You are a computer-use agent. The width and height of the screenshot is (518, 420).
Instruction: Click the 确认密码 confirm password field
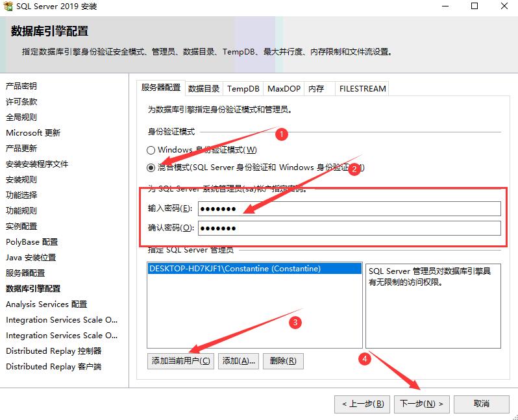(x=349, y=228)
